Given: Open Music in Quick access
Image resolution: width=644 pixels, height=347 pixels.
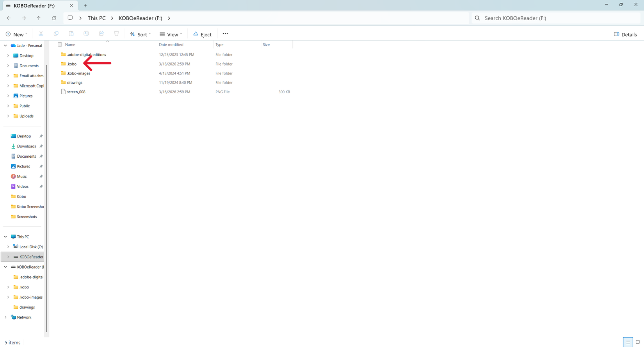Looking at the screenshot, I should point(22,176).
